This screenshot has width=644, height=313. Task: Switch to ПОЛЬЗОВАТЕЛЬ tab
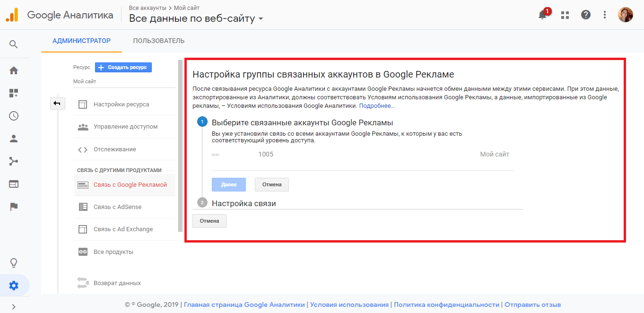click(159, 41)
